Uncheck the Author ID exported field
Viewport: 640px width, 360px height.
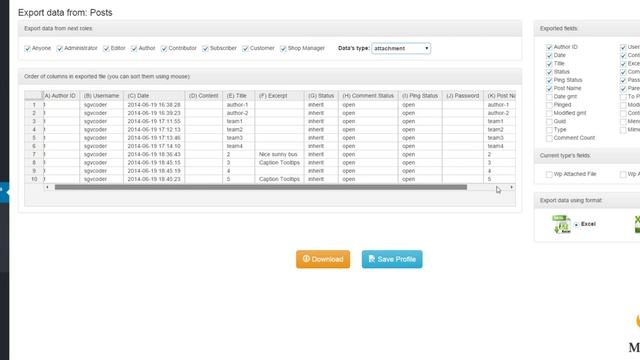549,47
